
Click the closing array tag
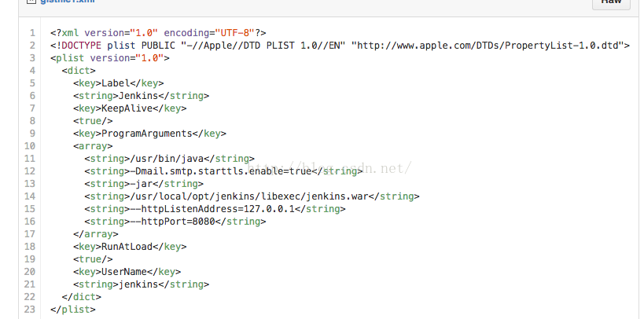tap(96, 234)
